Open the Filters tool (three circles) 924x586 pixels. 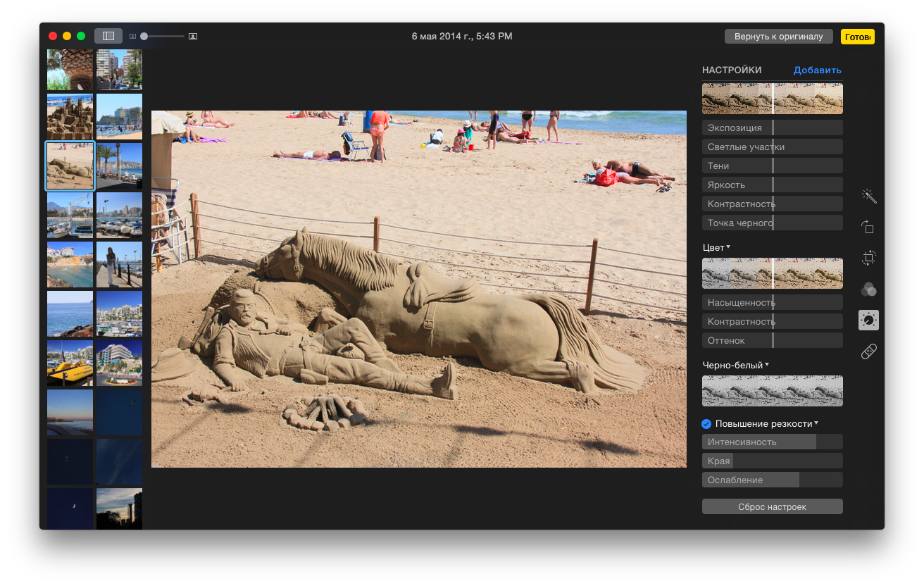[868, 289]
